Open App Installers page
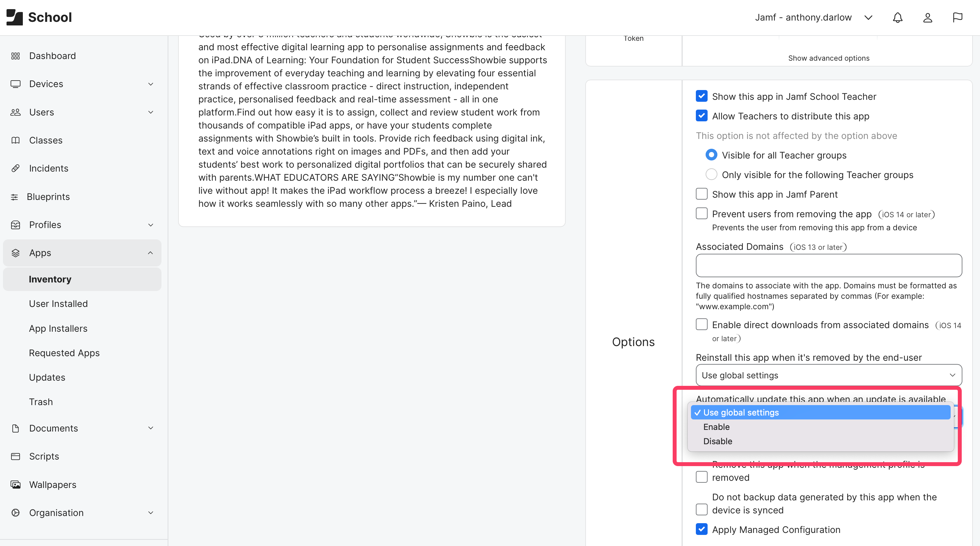The image size is (980, 546). [58, 328]
